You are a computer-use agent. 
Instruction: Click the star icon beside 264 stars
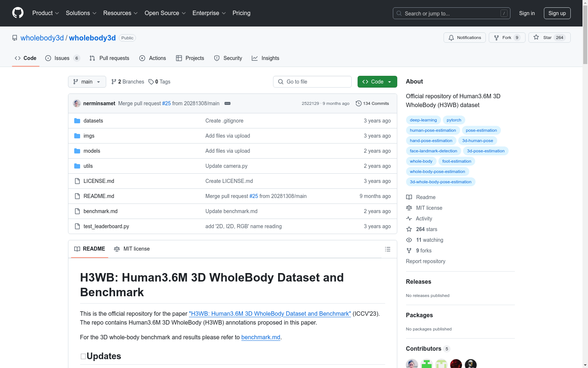coord(409,229)
